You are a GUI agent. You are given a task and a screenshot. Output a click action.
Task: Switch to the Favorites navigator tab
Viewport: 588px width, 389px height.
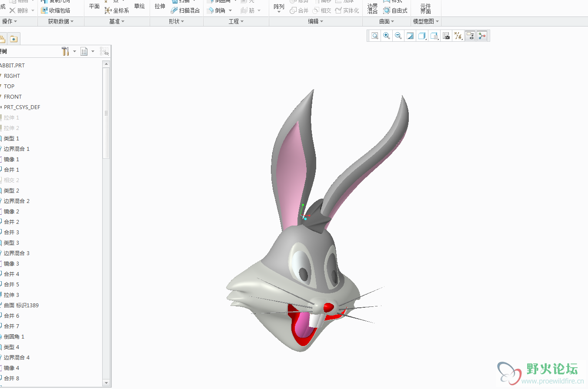coord(14,39)
